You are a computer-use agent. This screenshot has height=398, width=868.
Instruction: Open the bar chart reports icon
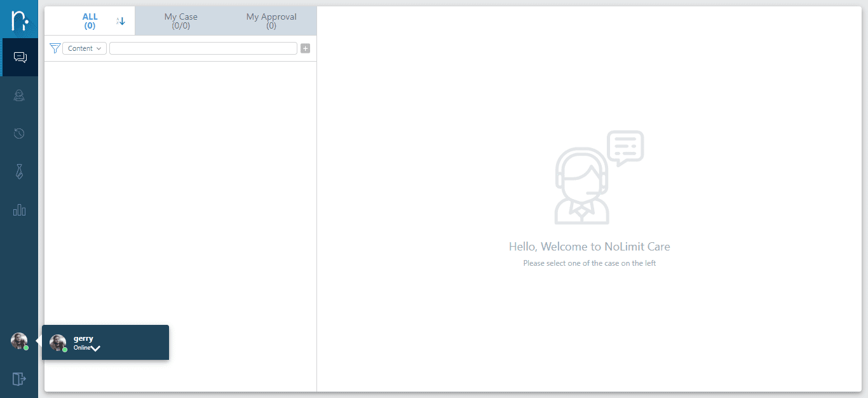19,210
